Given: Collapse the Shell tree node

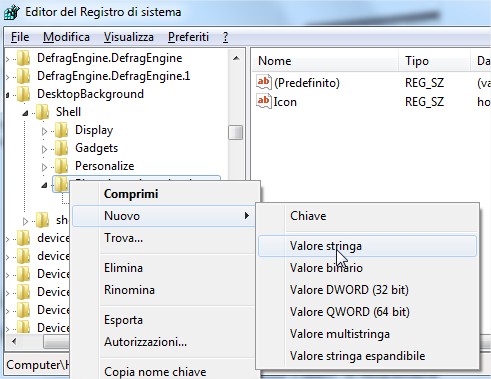Looking at the screenshot, I should pos(25,113).
